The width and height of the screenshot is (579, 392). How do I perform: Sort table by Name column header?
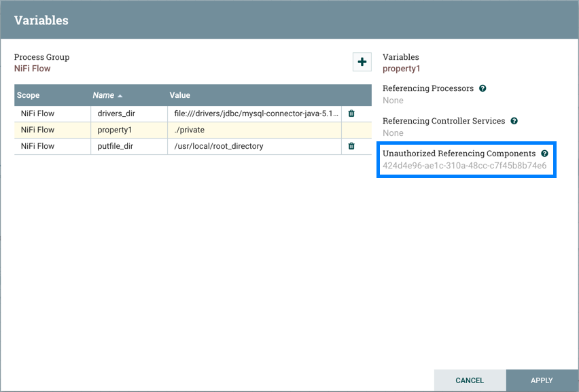click(102, 95)
